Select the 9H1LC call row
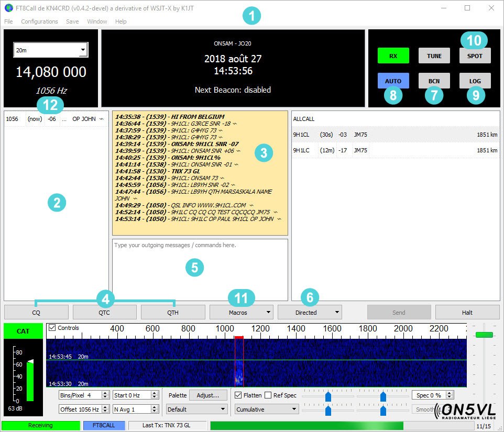The image size is (504, 432). [x=396, y=150]
